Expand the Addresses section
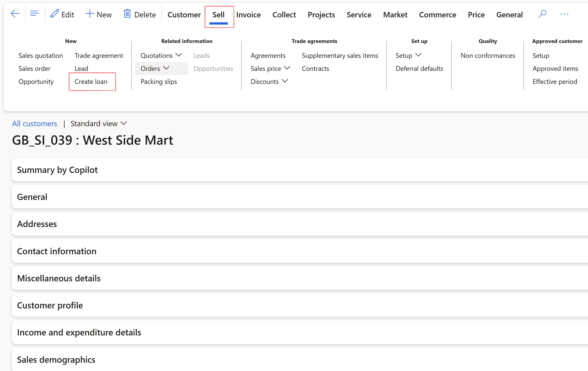The width and height of the screenshot is (588, 371). coord(300,224)
